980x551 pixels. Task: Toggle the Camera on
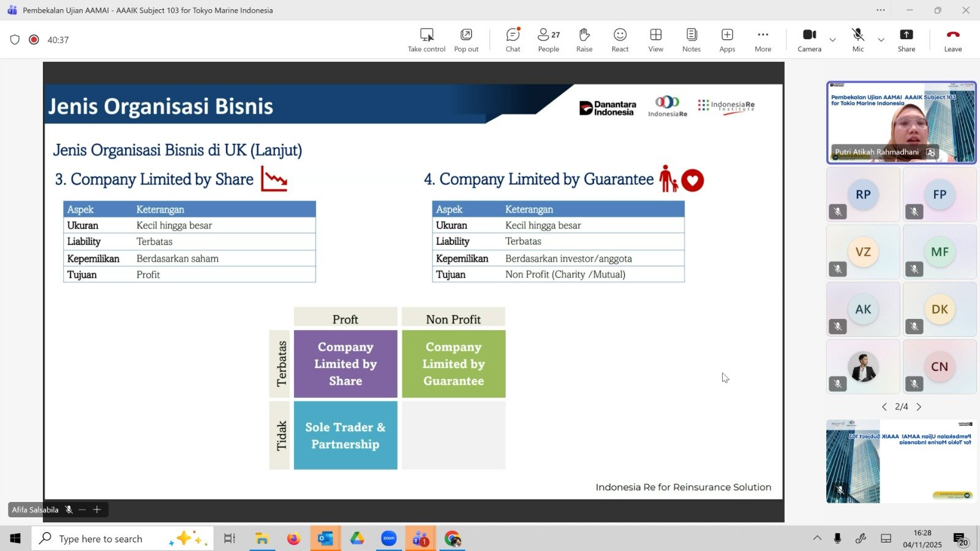coord(809,40)
